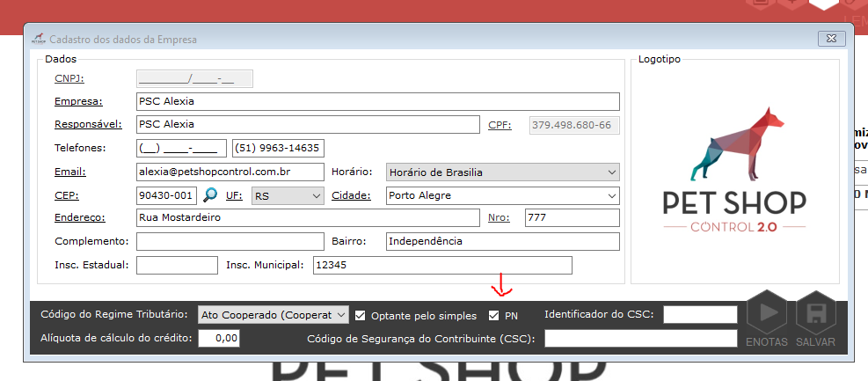Click the Empresa name field

tap(377, 102)
